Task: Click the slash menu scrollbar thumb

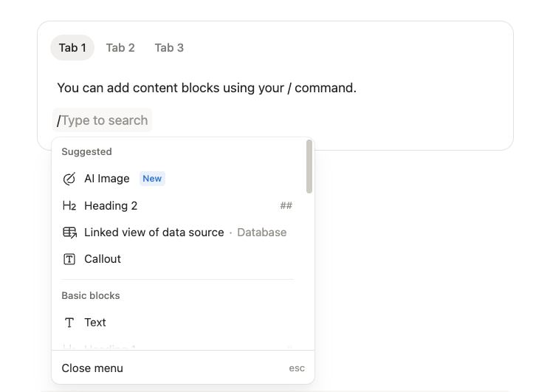Action: pos(309,166)
